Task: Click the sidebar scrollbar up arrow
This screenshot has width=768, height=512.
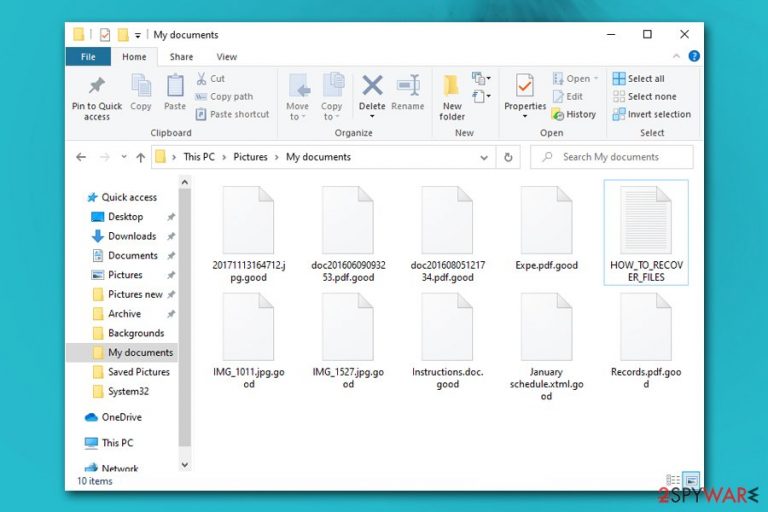Action: [x=185, y=183]
